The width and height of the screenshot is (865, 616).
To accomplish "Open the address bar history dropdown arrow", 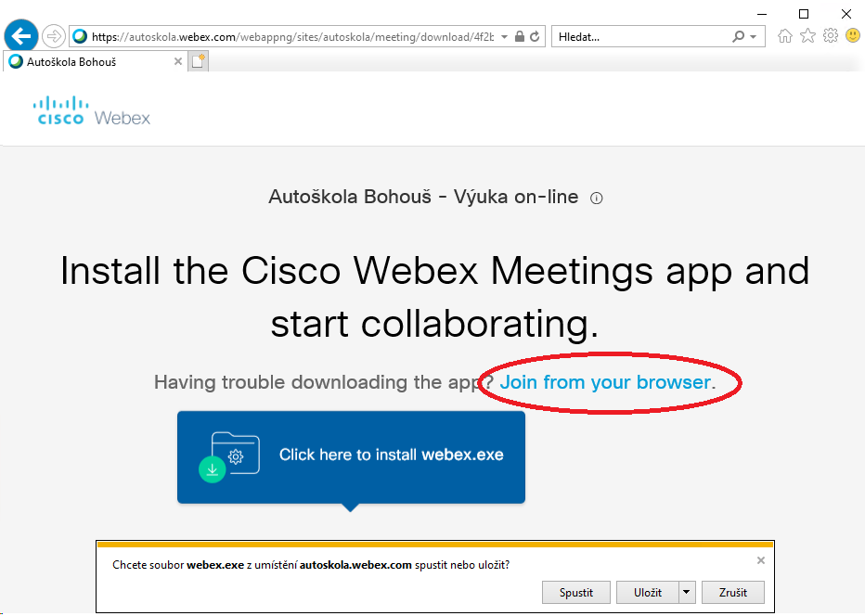I will tap(504, 37).
